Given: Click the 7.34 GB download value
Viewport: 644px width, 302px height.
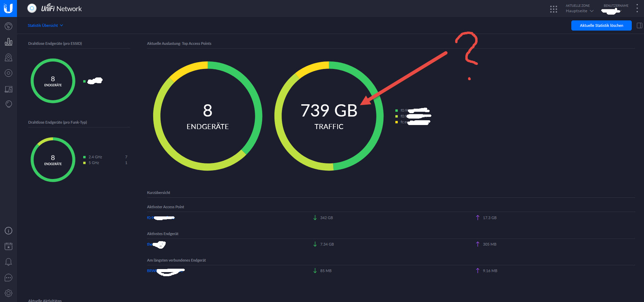Looking at the screenshot, I should pyautogui.click(x=327, y=244).
